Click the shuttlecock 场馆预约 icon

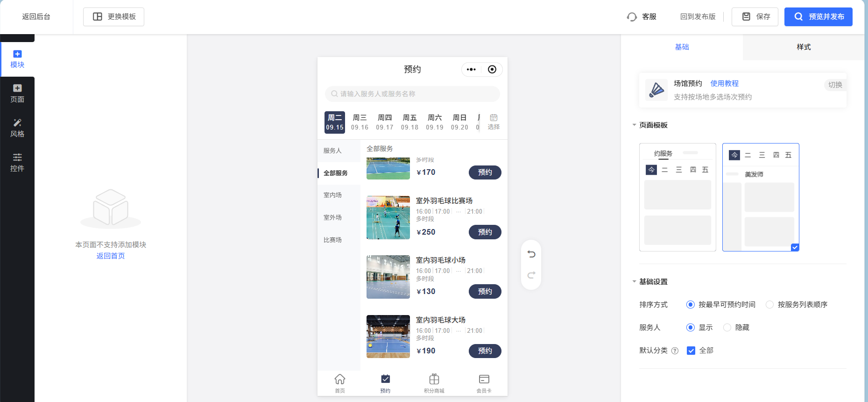[x=656, y=90]
